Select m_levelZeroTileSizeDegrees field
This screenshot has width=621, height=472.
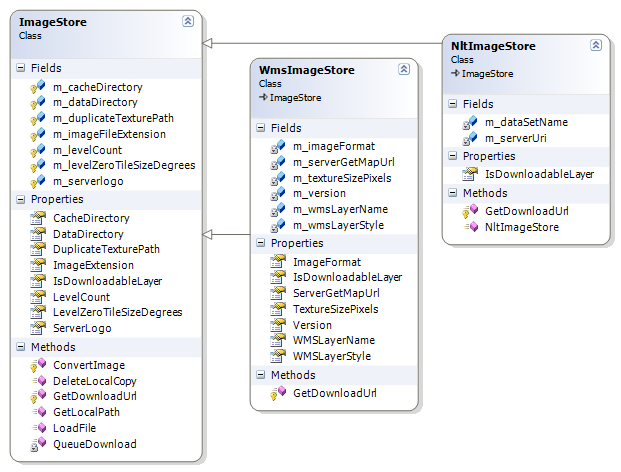pyautogui.click(x=124, y=165)
